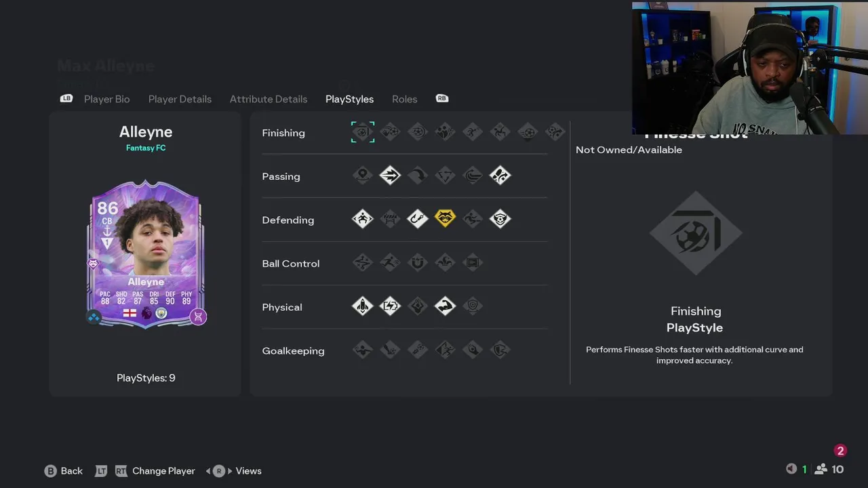The image size is (868, 488).
Task: Select the zigzag Technical icon in Ball Control
Action: coord(363,262)
